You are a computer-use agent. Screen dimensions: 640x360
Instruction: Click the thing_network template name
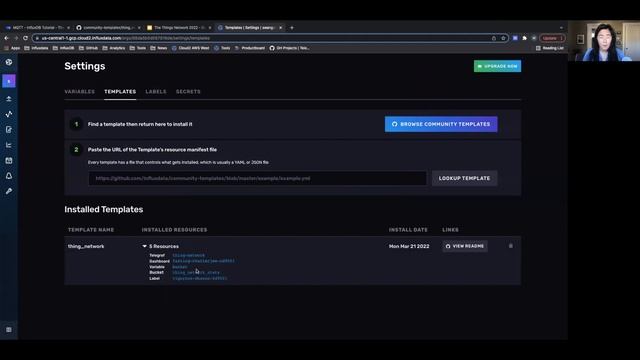[86, 246]
